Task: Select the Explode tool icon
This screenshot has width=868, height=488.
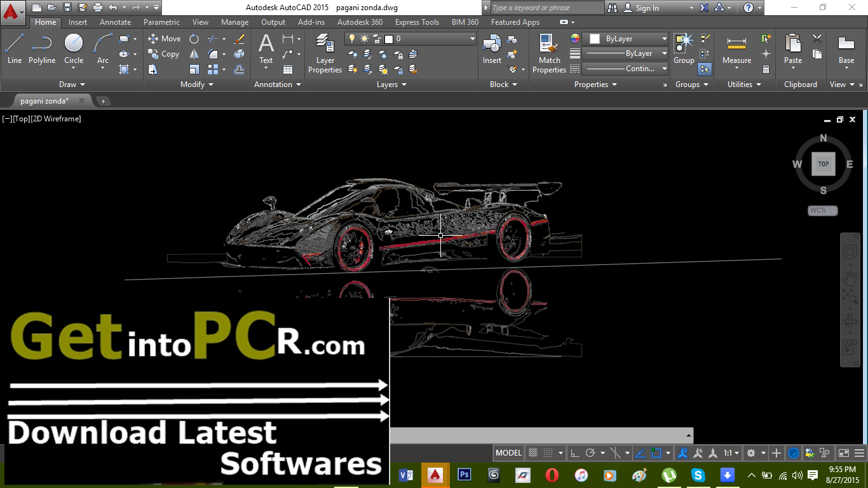Action: coord(239,55)
